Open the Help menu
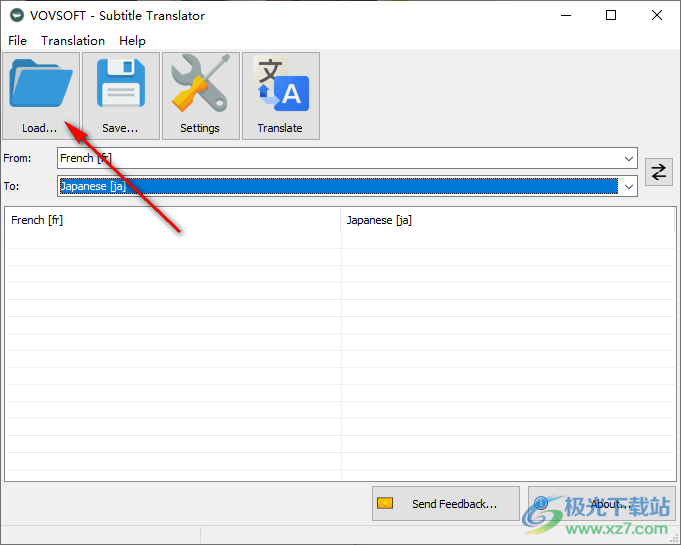 coord(132,41)
